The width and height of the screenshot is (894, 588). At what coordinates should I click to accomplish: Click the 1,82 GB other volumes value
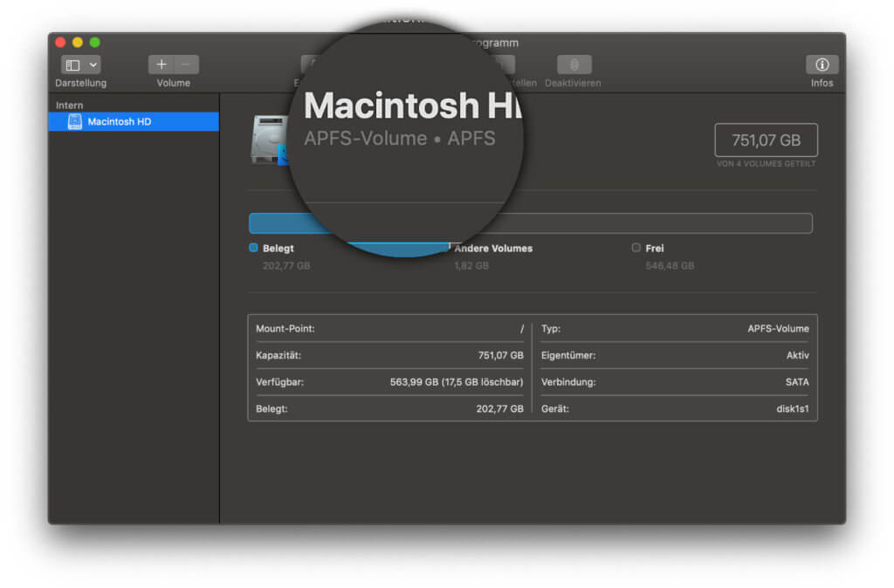[x=471, y=266]
